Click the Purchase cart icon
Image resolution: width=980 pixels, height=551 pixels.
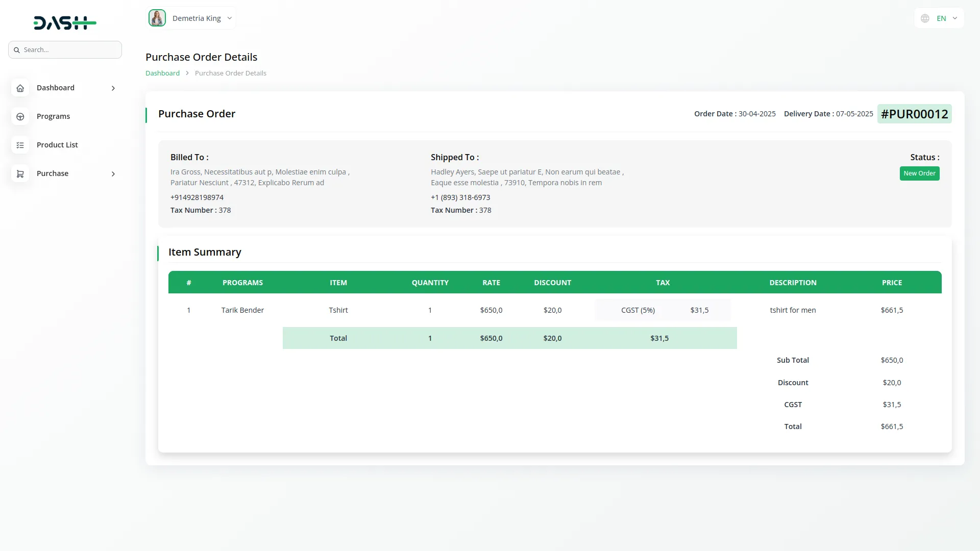[20, 174]
